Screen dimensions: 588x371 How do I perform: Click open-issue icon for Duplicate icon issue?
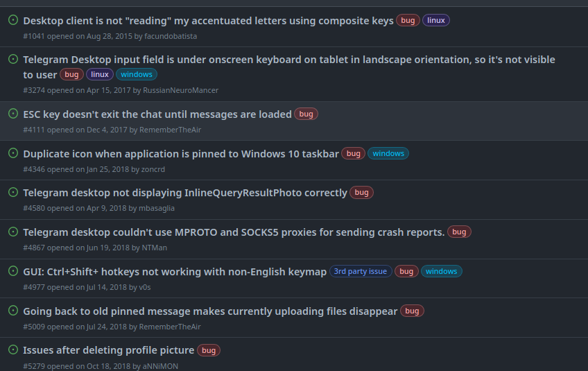12,153
